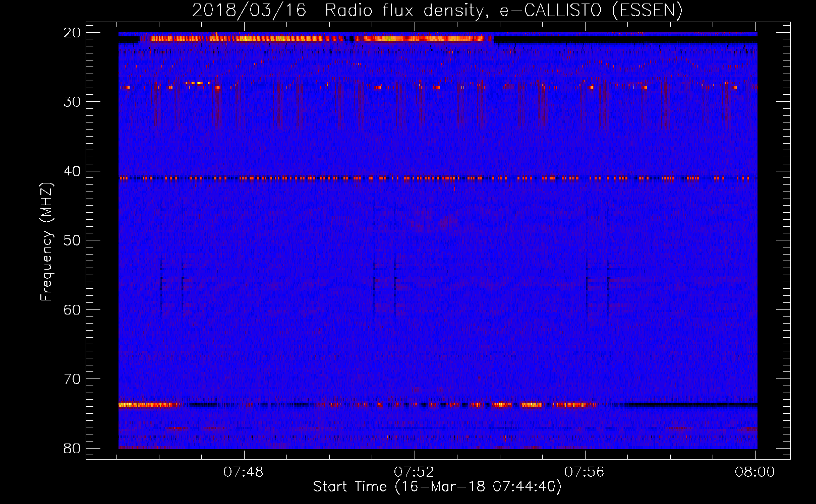
Task: Select the 07:48 time tick label
Action: (x=244, y=472)
